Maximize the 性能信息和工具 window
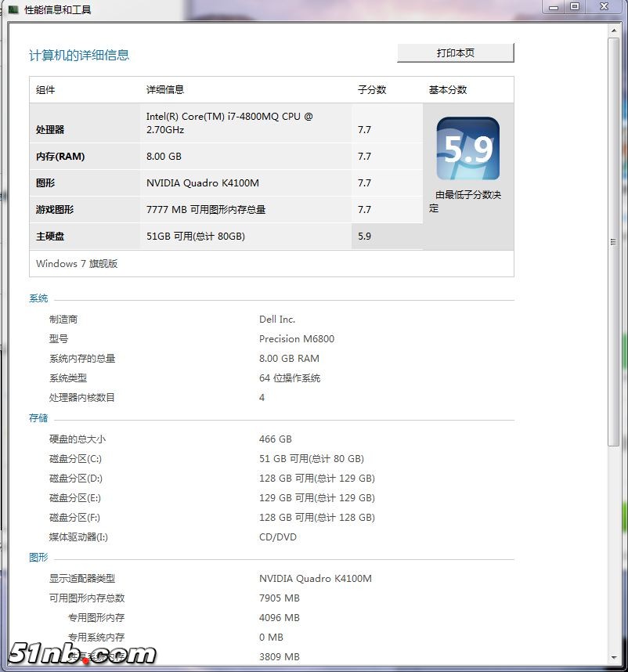 pos(576,7)
